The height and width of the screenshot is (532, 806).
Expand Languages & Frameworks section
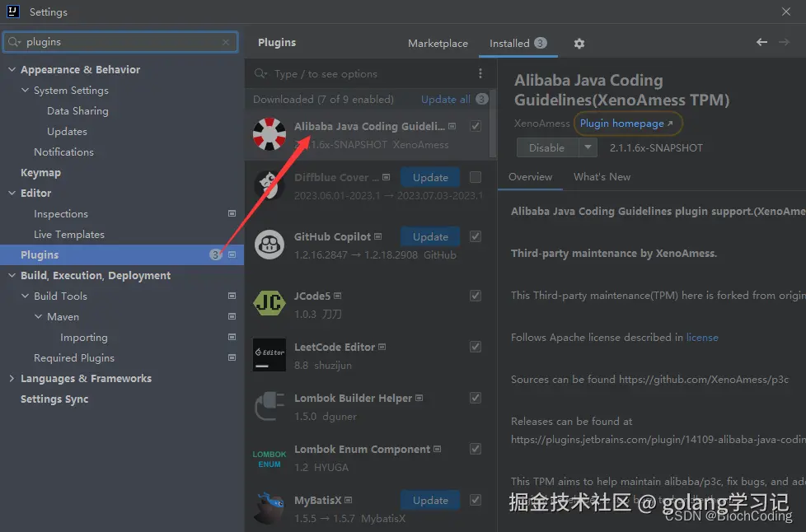(12, 379)
